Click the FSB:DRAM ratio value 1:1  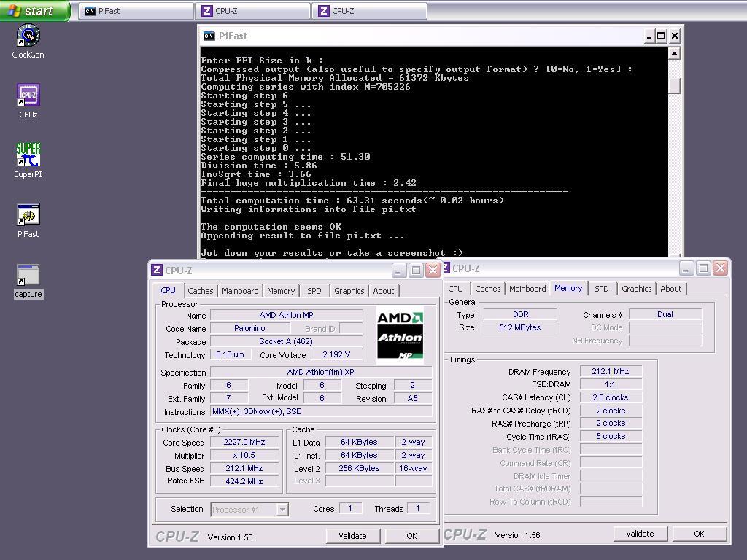611,384
